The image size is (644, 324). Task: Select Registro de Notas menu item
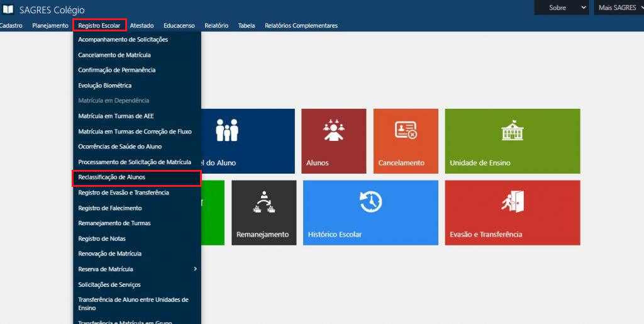click(102, 238)
